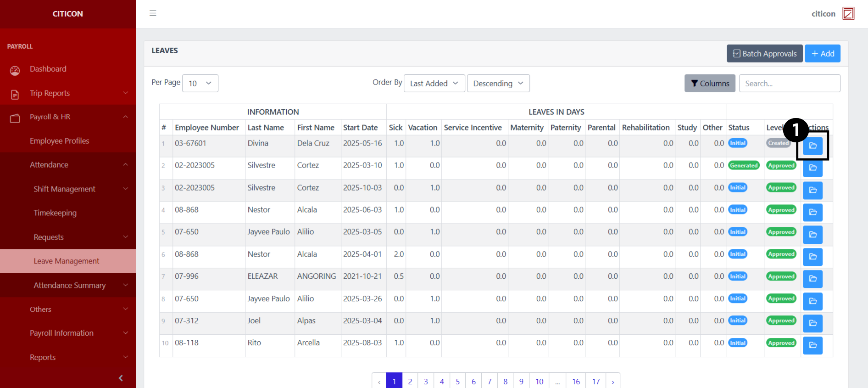Click the citicon profile avatar icon
The height and width of the screenshot is (388, 868).
pyautogui.click(x=848, y=14)
